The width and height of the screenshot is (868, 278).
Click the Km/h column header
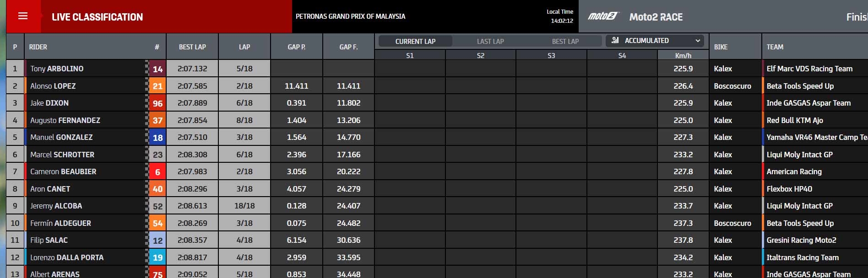tap(683, 55)
